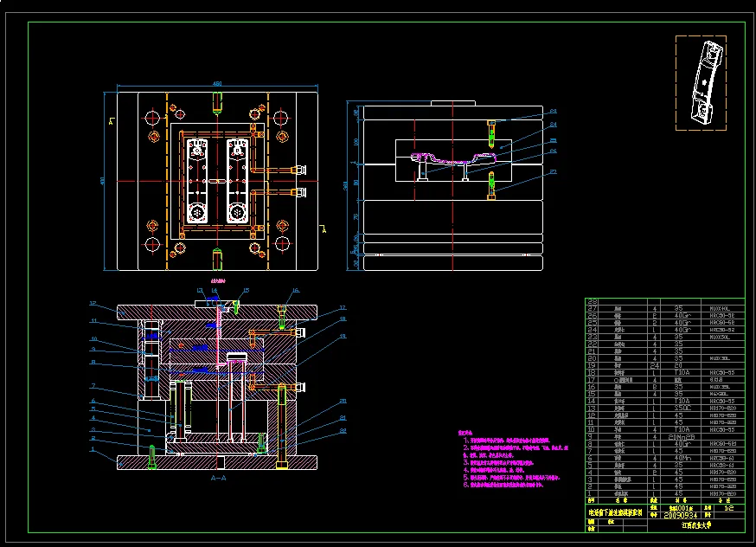The image size is (756, 547).
Task: Select balloon number 8 in section view
Action: coord(93,363)
